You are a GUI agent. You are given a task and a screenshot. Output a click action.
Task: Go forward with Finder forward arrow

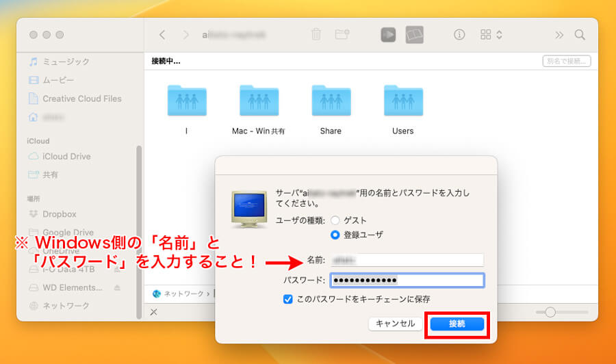click(x=185, y=35)
